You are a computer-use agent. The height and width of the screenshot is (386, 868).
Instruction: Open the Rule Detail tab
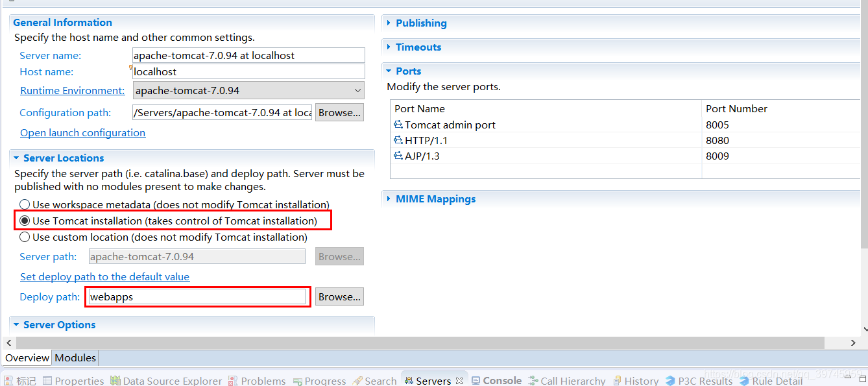[x=771, y=381]
